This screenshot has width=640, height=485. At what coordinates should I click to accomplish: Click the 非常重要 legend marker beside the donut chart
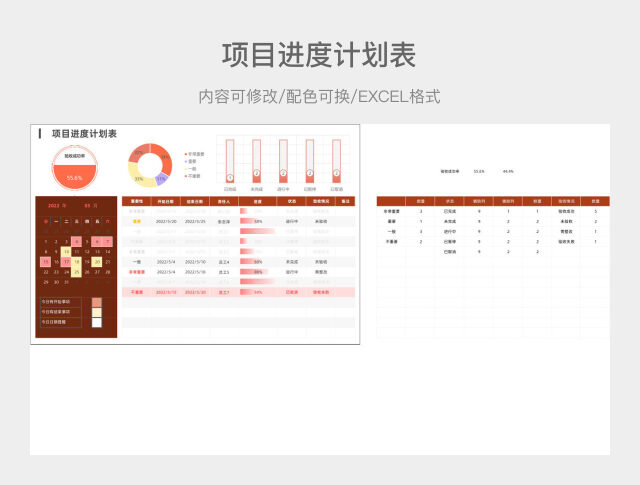(x=185, y=154)
